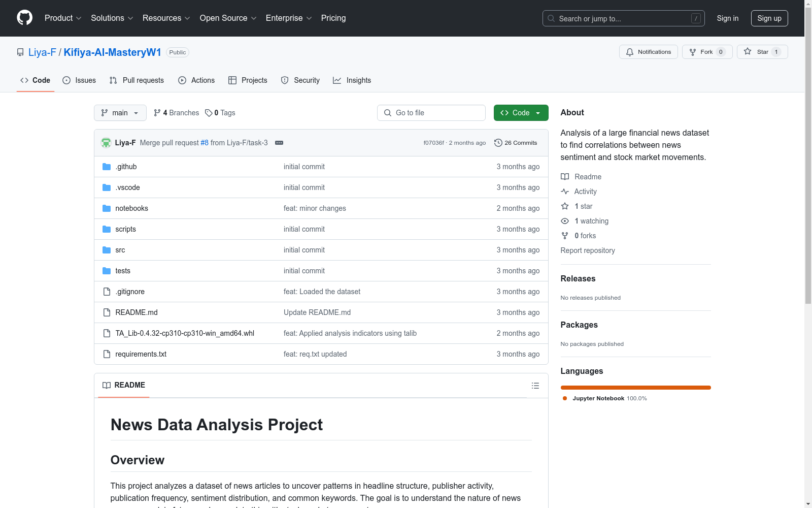Open README outline list icon
The height and width of the screenshot is (508, 812).
pyautogui.click(x=535, y=386)
